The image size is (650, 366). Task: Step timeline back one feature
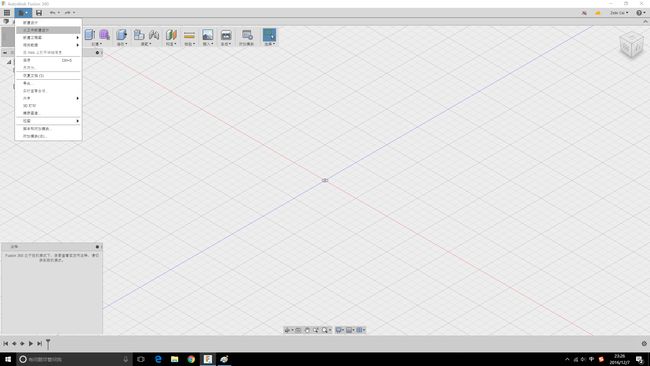click(x=14, y=344)
